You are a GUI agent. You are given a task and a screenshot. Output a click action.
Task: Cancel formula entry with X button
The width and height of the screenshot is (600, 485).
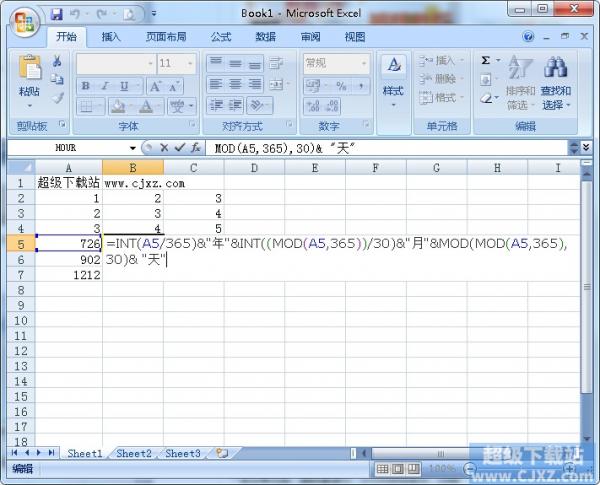click(x=164, y=147)
